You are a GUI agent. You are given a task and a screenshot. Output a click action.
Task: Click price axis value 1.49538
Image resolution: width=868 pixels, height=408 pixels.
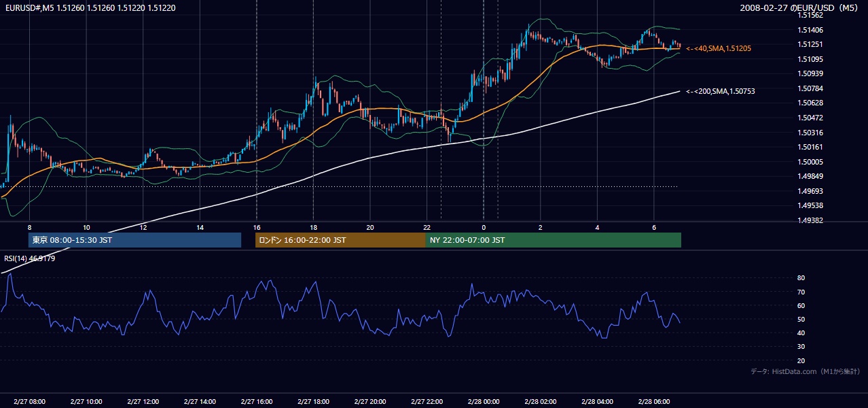[x=810, y=205]
